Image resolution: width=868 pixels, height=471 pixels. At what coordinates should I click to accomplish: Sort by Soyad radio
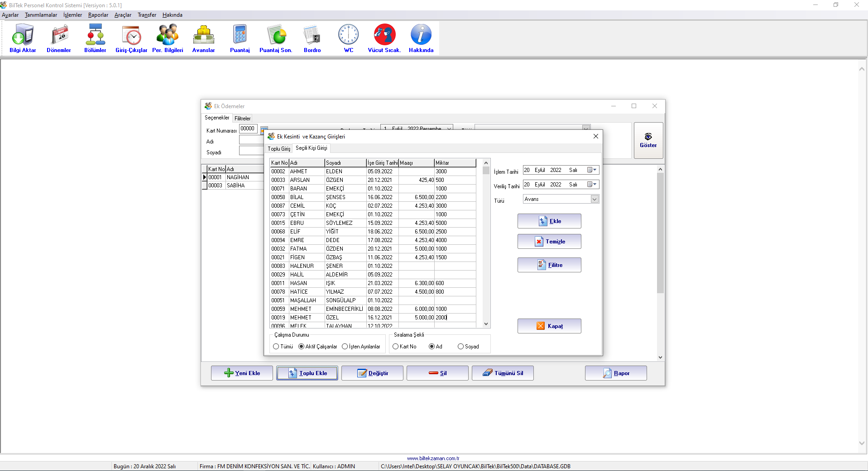click(x=461, y=347)
